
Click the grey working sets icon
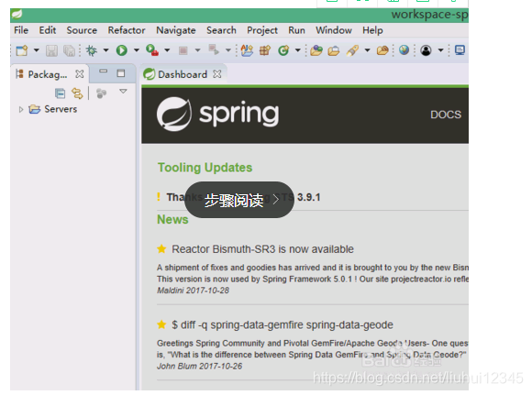pyautogui.click(x=101, y=93)
